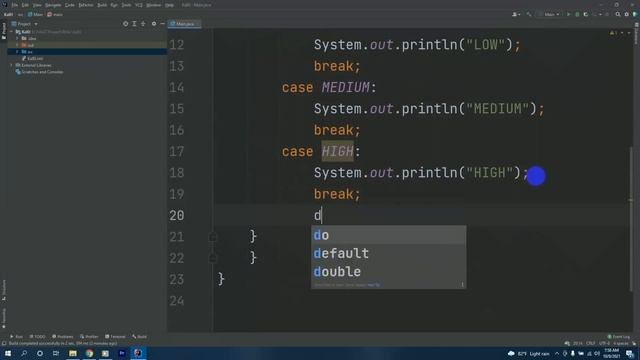Collapse the root project tree node
The width and height of the screenshot is (640, 360).
pyautogui.click(x=11, y=31)
